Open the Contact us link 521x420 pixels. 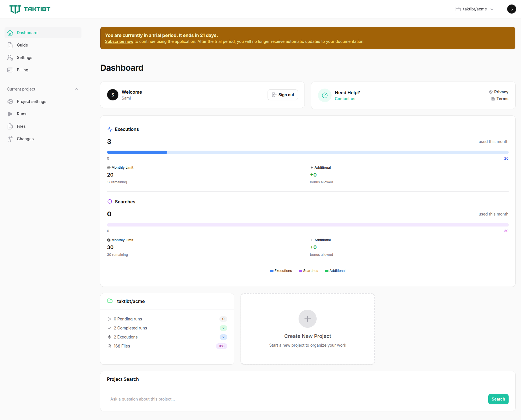[x=345, y=99]
